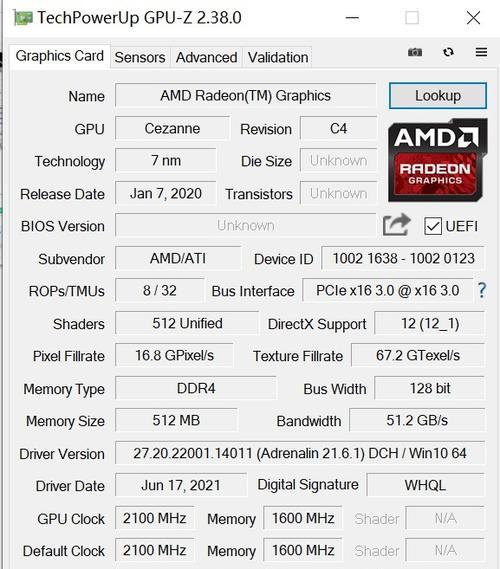Select the Validation tab
Image resolution: width=500 pixels, height=569 pixels.
(x=278, y=57)
